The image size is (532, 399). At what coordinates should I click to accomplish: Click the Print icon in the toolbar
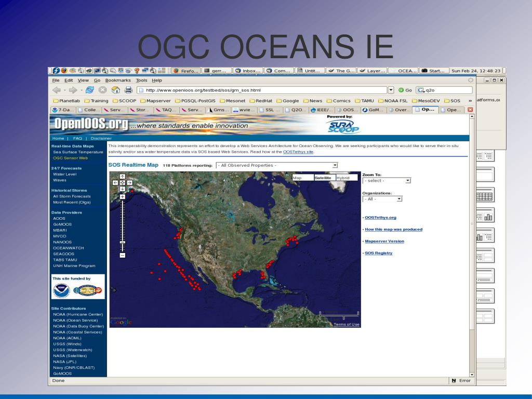point(128,90)
